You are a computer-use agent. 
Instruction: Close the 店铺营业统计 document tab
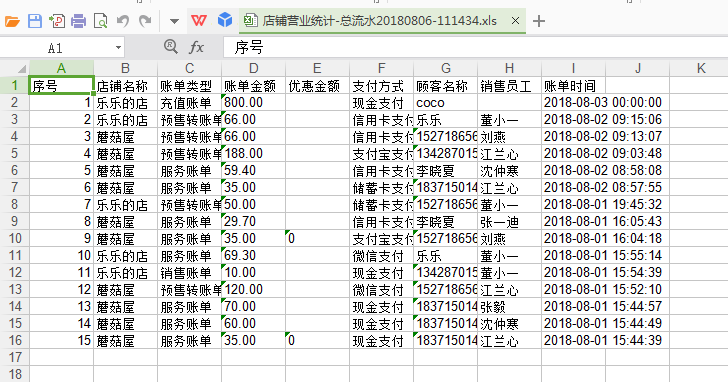[x=515, y=21]
